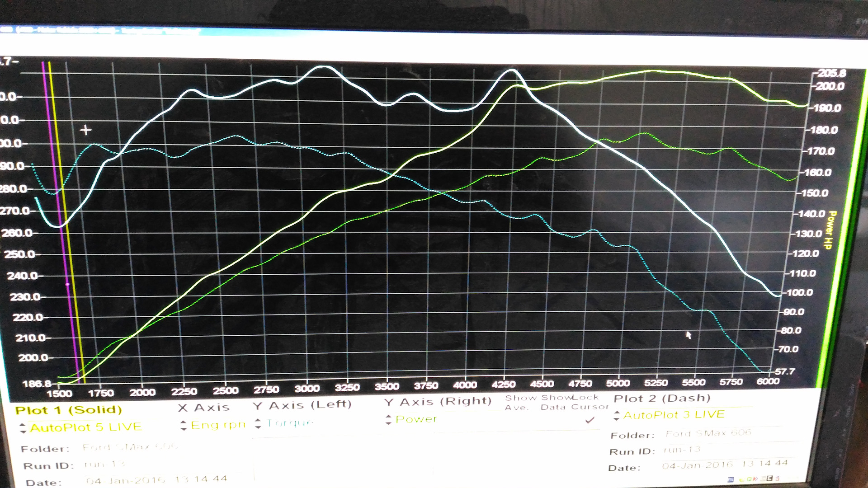Click Plot 2 folder value Ford SMax 606
Image resolution: width=868 pixels, height=488 pixels.
(x=708, y=433)
